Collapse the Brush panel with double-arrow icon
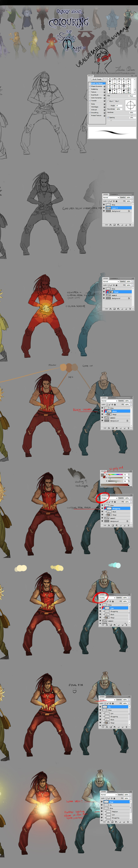The image size is (138, 868). (132, 76)
